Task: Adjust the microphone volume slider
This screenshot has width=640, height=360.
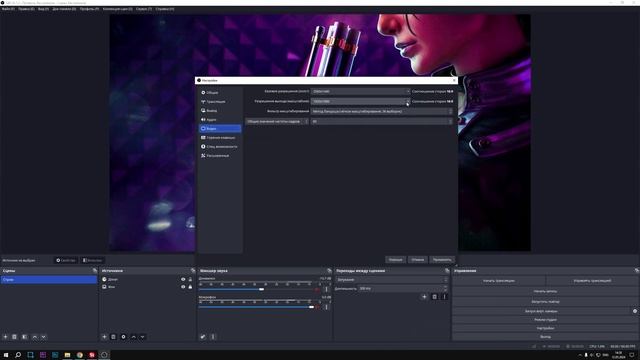Action: click(256, 307)
